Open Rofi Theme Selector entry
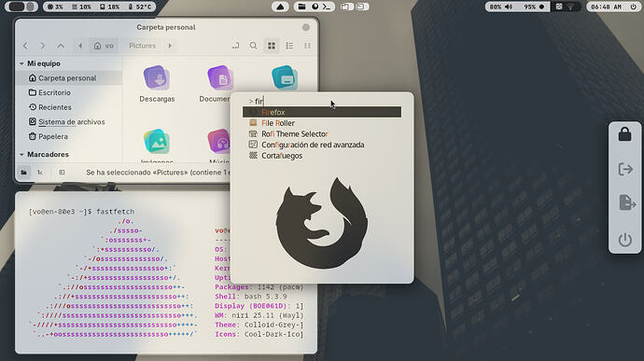The height and width of the screenshot is (361, 644). pos(322,134)
